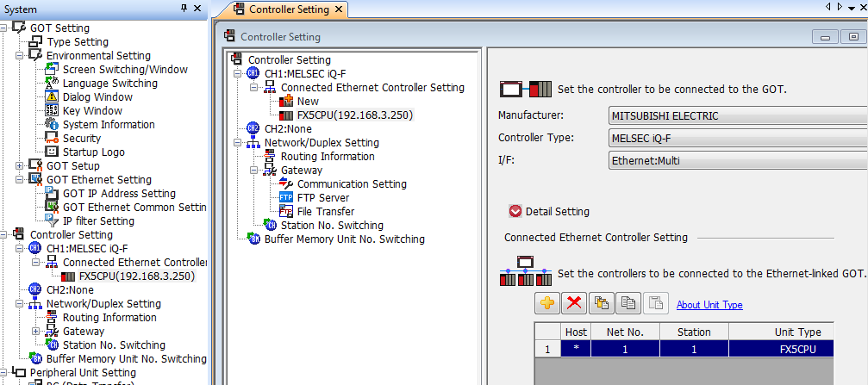This screenshot has height=385, width=868.
Task: Collapse Network/Duplex Setting in dialog tree
Action: pyautogui.click(x=238, y=143)
